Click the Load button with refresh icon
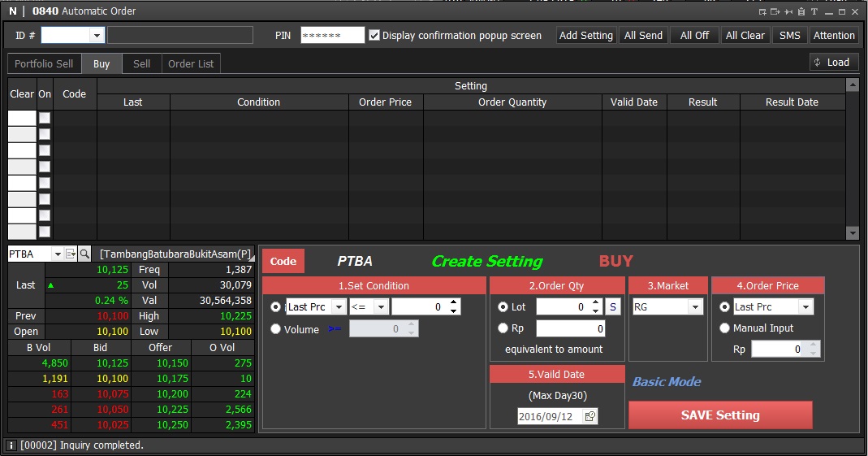This screenshot has height=456, width=868. [833, 63]
